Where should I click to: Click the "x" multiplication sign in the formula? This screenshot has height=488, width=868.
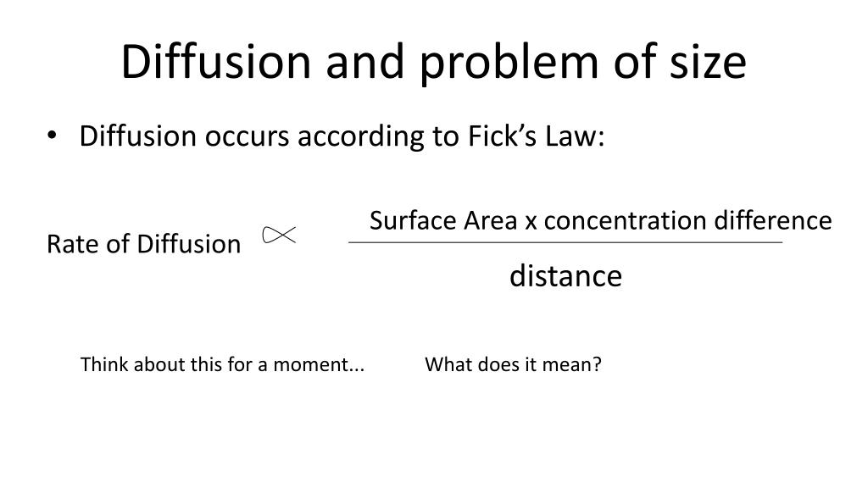531,223
